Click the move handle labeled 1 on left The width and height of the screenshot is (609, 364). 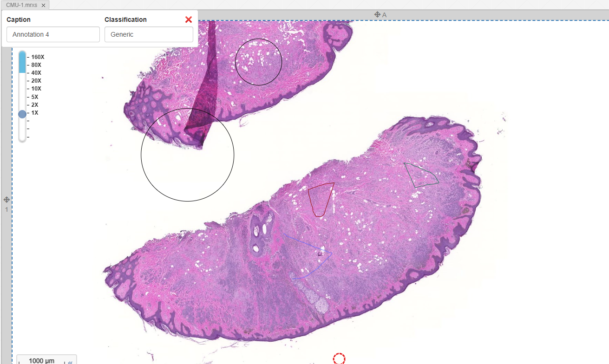7,200
